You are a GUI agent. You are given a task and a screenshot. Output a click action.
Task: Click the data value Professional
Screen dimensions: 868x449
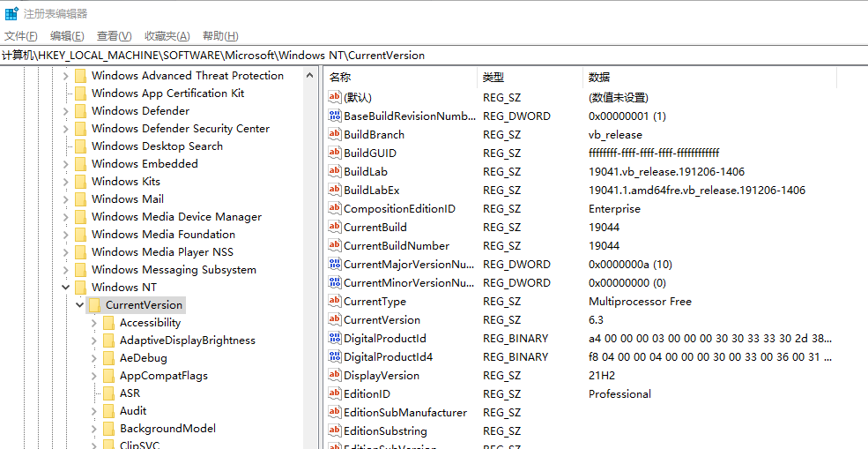point(620,393)
